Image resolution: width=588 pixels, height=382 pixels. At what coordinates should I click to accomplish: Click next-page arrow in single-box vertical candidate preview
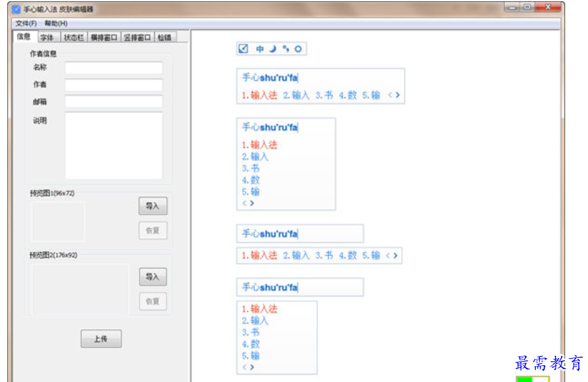[x=252, y=203]
